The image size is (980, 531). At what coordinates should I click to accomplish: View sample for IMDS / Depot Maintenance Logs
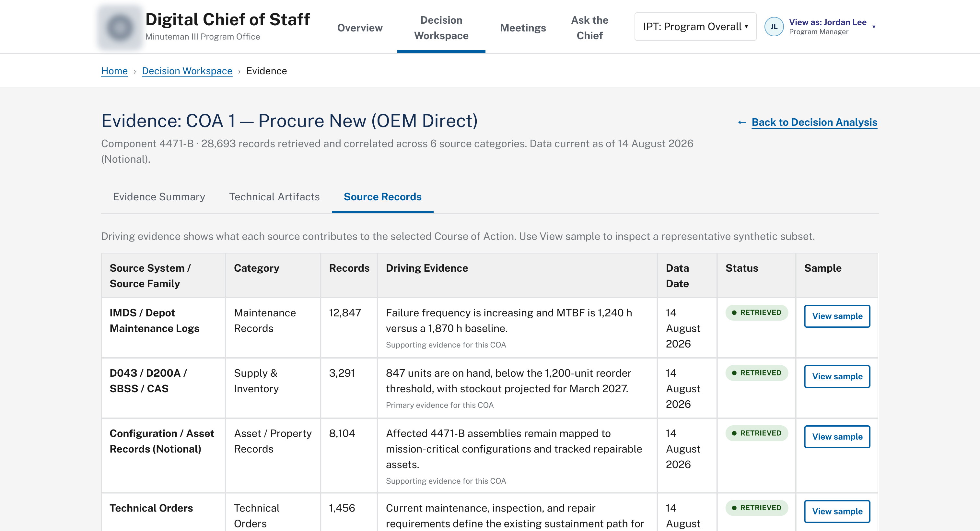(837, 316)
